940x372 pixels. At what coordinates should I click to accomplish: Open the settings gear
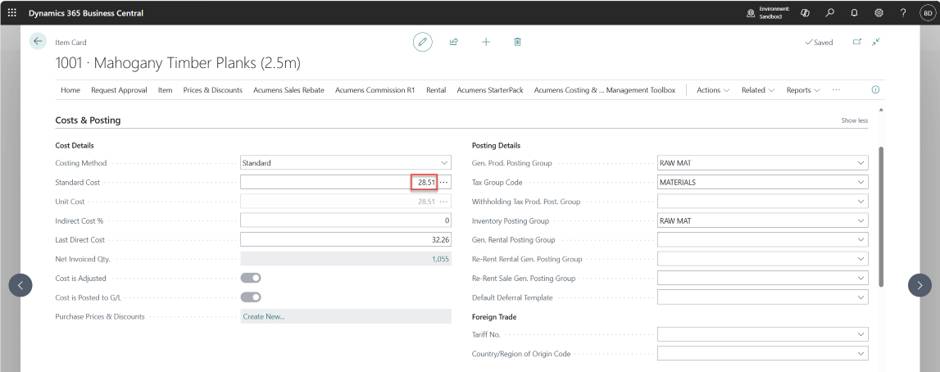tap(879, 13)
